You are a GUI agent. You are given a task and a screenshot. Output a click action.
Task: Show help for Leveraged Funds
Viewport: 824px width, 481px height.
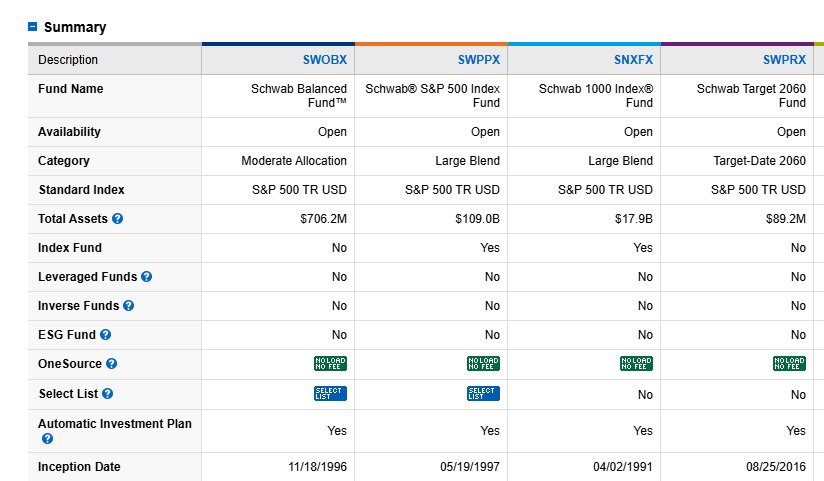coord(147,277)
